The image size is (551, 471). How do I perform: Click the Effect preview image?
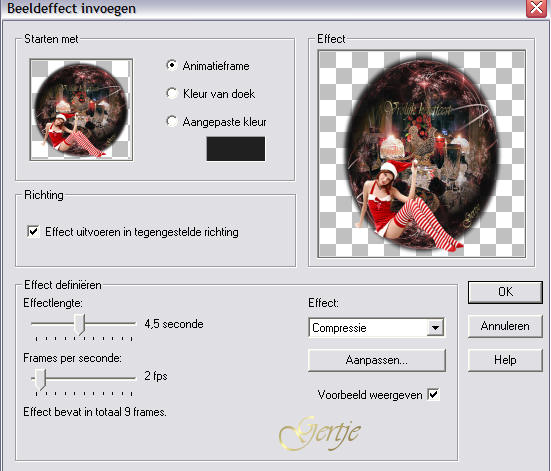[422, 154]
